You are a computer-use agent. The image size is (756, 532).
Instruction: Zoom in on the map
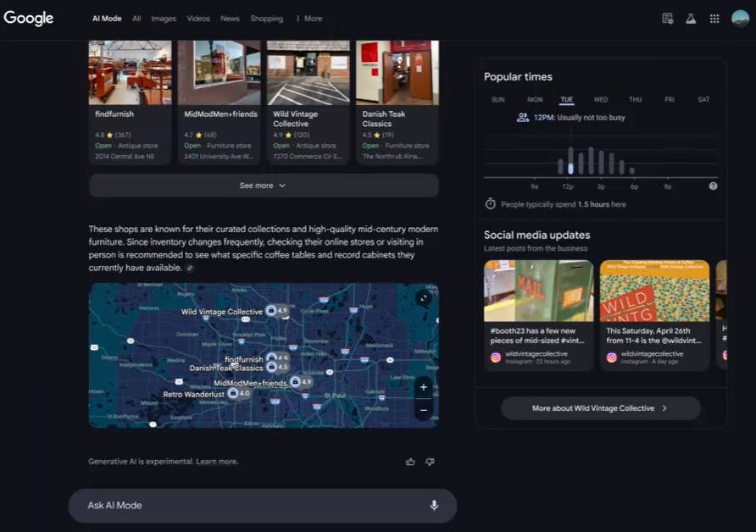tap(423, 387)
